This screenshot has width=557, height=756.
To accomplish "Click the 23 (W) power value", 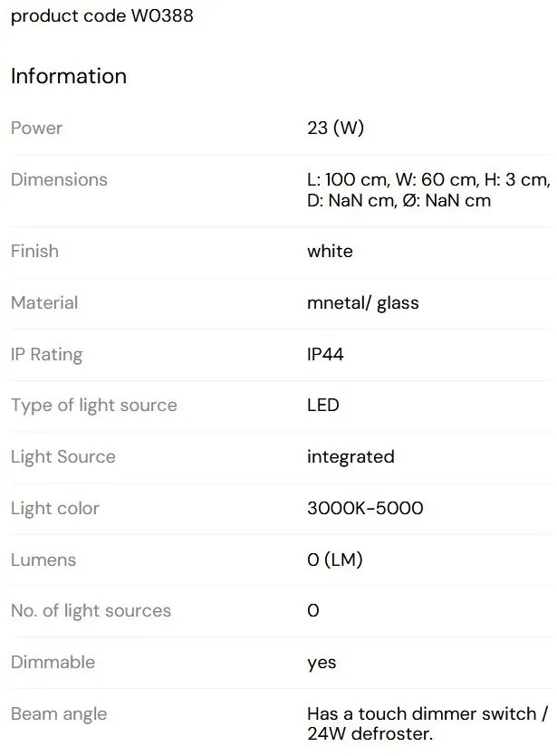I will tap(335, 129).
